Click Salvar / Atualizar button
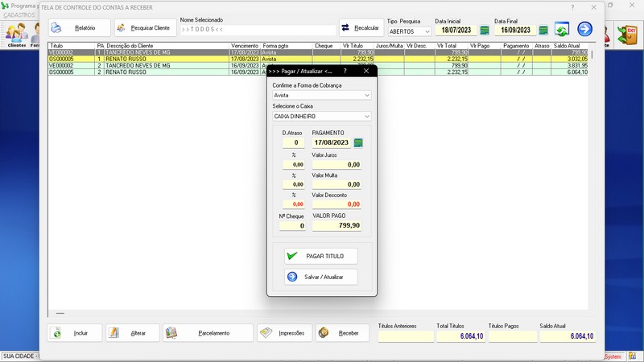 [320, 277]
